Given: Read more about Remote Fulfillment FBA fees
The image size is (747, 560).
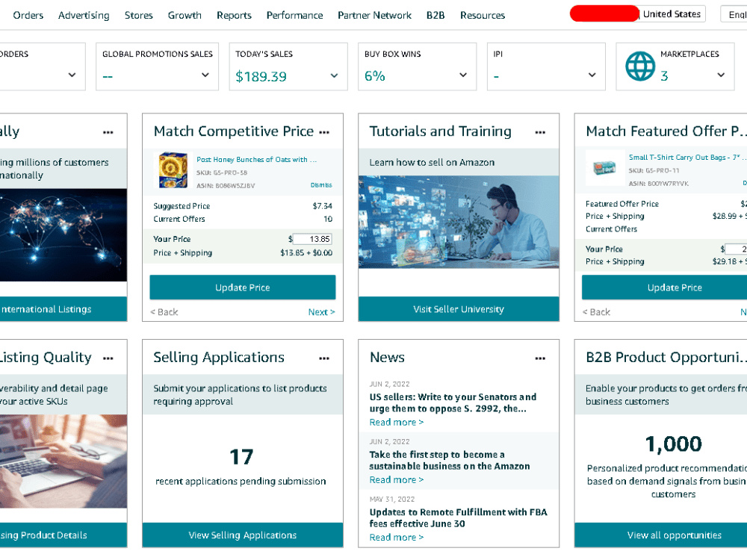Looking at the screenshot, I should tap(397, 538).
